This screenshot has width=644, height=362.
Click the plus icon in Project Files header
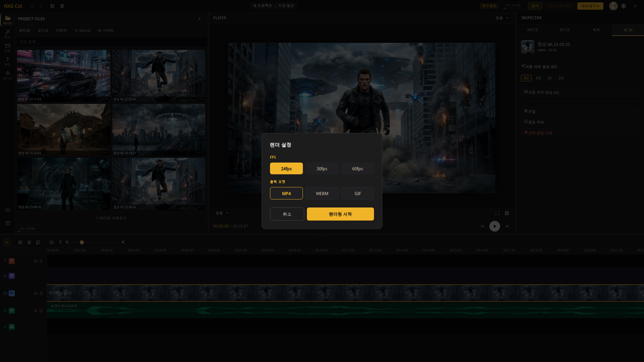pos(200,19)
